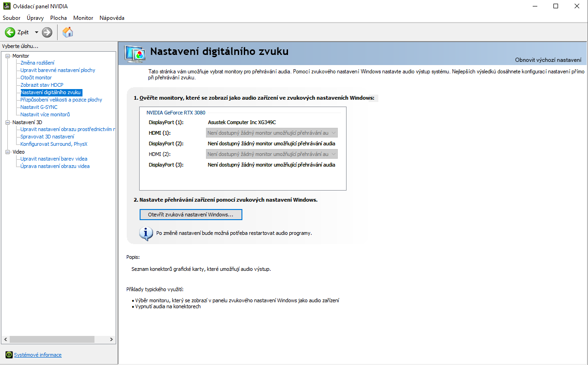Open Systémové informace link
The image size is (588, 365).
pos(38,355)
